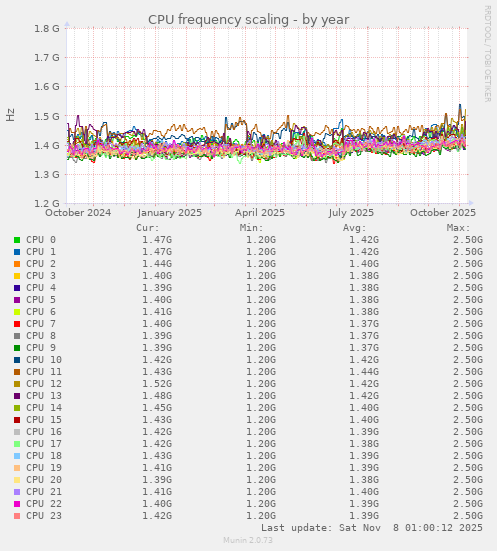Image resolution: width=497 pixels, height=551 pixels.
Task: Click the '1.8 G' y-axis label
Action: tap(47, 28)
